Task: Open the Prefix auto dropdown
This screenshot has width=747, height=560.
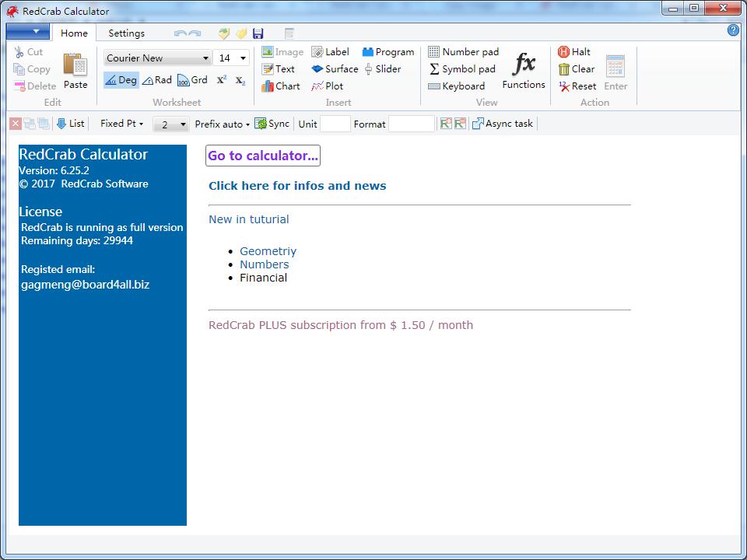Action: click(x=222, y=124)
